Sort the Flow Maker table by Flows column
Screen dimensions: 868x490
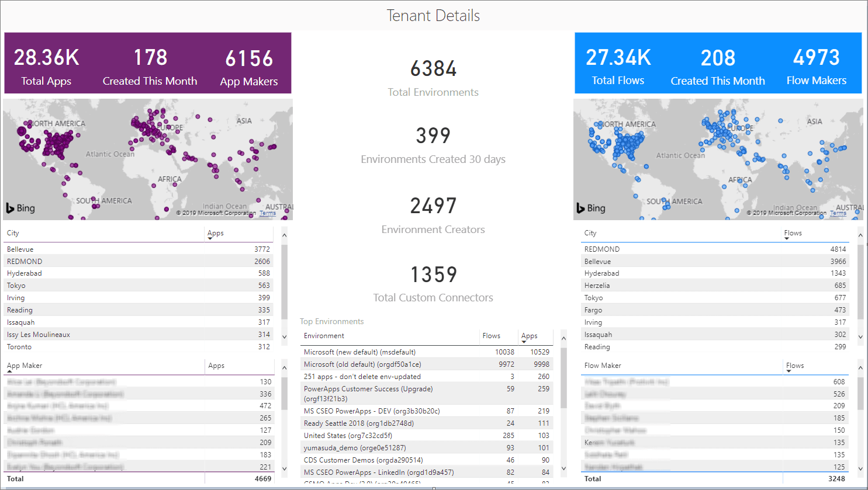(x=794, y=366)
